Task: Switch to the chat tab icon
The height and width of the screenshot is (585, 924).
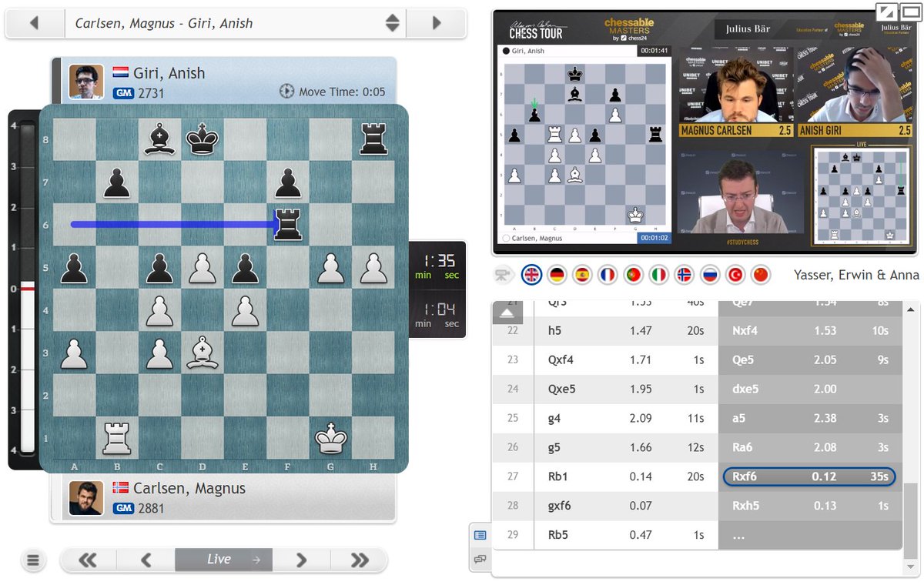Action: (x=480, y=560)
